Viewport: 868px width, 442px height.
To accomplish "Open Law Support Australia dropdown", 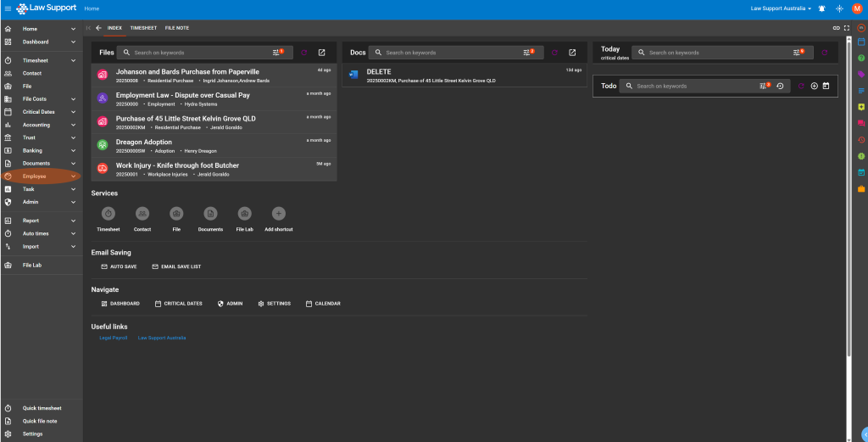I will [x=781, y=8].
